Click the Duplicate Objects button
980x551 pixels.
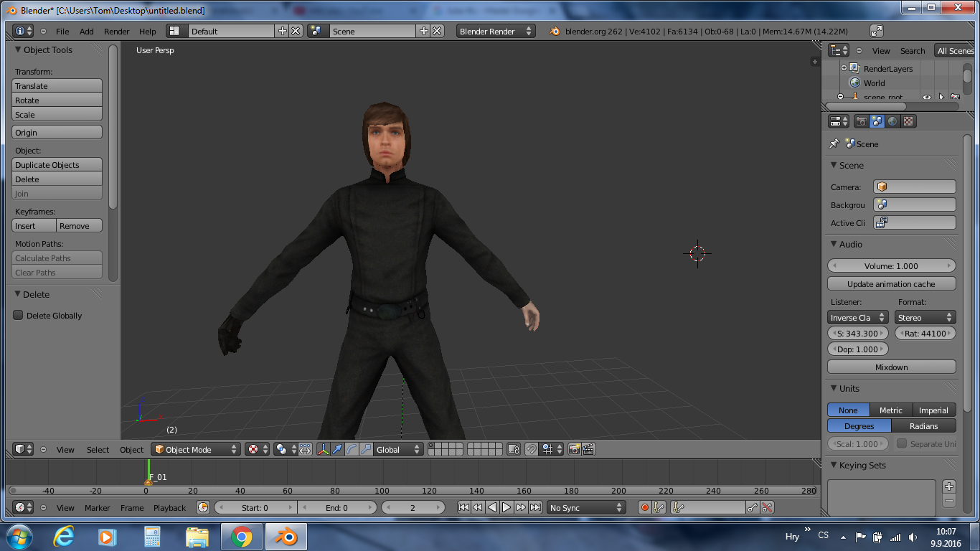[57, 164]
